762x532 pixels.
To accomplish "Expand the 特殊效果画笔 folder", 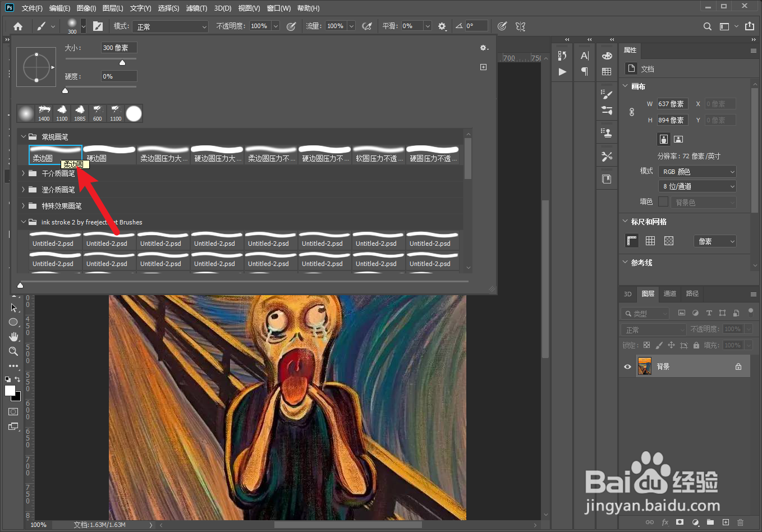I will coord(24,206).
